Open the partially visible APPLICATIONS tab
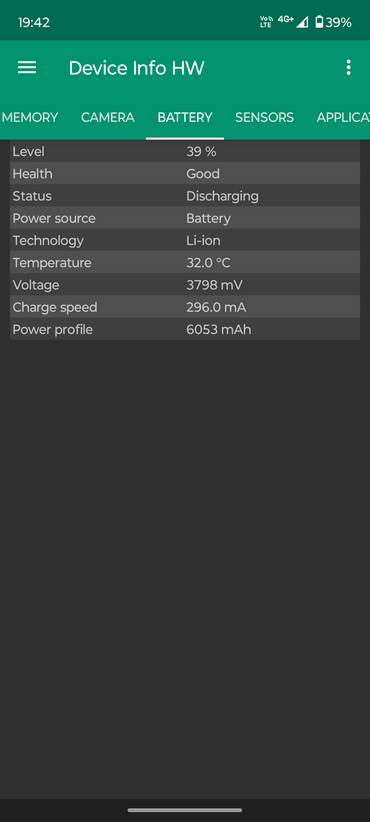Viewport: 370px width, 822px height. point(343,117)
